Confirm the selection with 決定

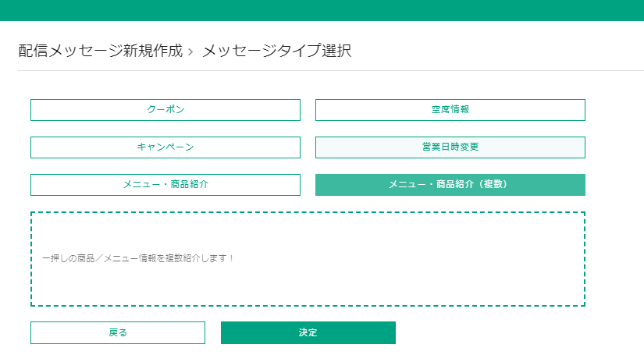tap(308, 332)
